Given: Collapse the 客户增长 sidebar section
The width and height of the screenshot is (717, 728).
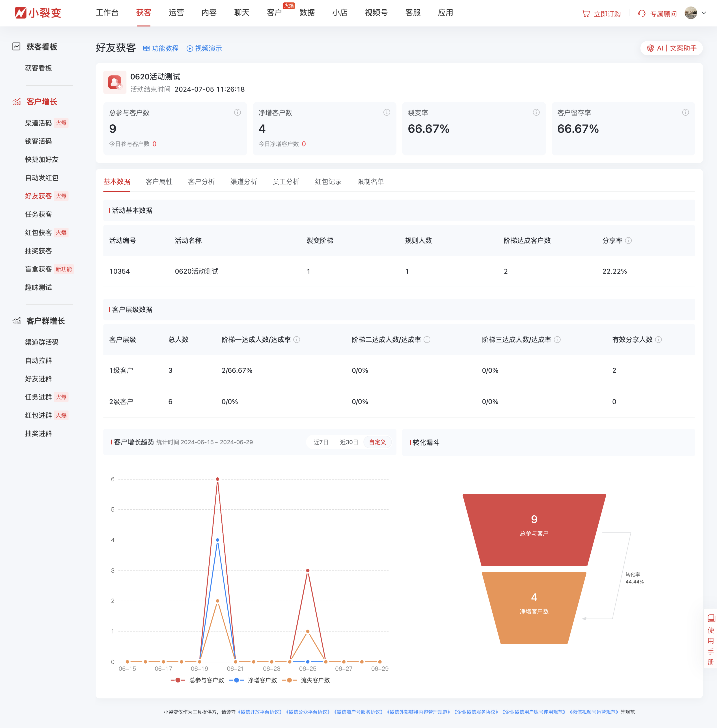Looking at the screenshot, I should tap(41, 102).
